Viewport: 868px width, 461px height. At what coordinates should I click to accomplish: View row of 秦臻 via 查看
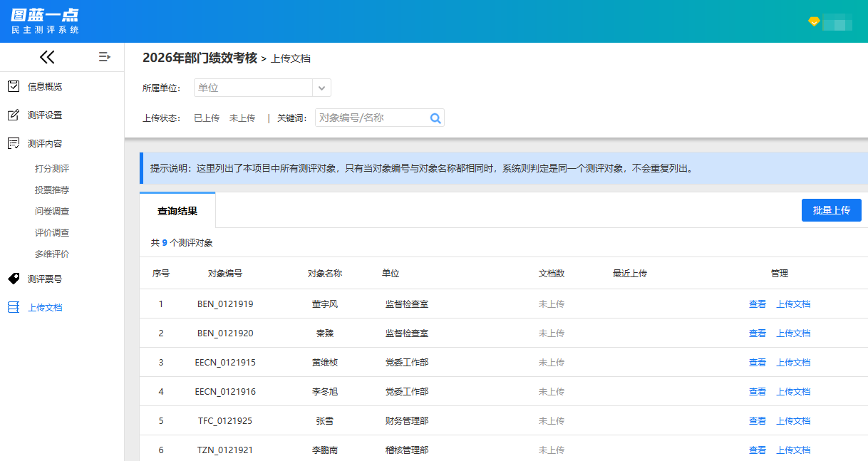758,333
